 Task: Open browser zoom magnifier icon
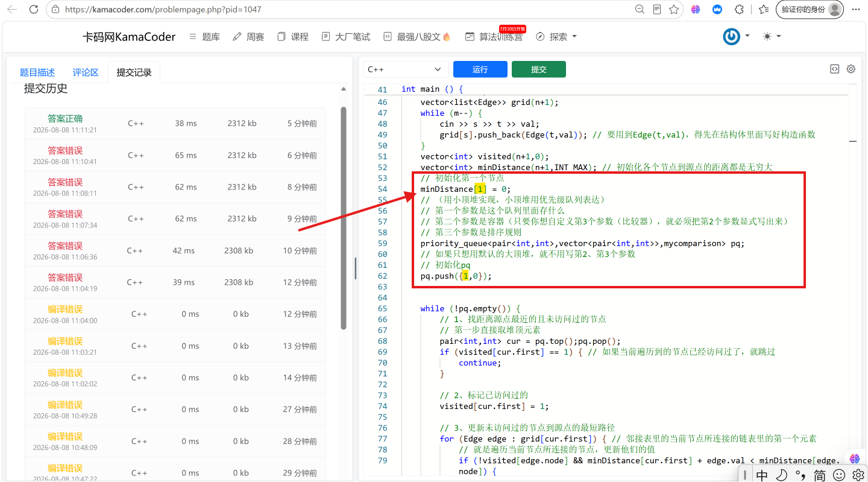(640, 10)
